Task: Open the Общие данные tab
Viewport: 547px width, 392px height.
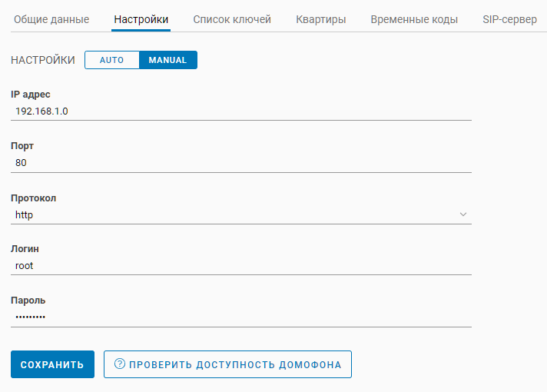Action: (51, 19)
